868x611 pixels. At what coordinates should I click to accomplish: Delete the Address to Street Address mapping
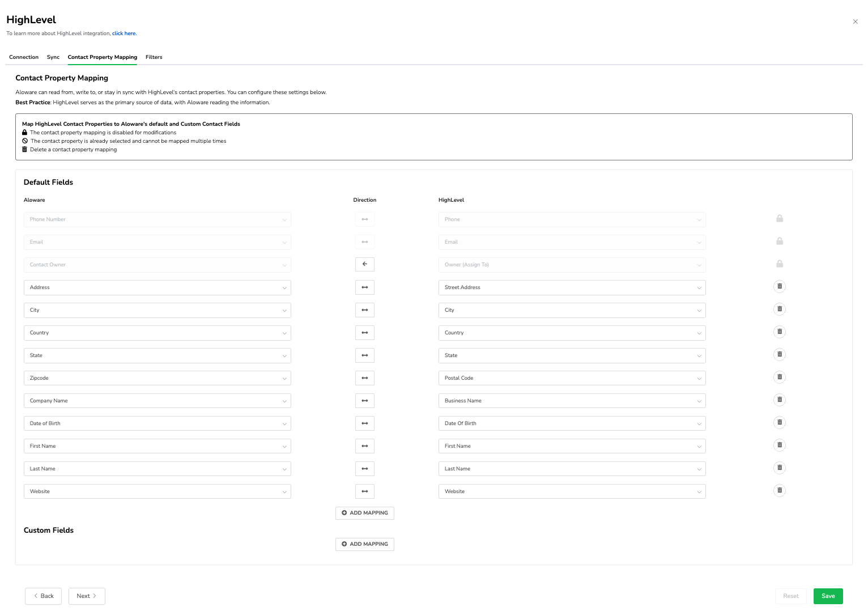780,287
